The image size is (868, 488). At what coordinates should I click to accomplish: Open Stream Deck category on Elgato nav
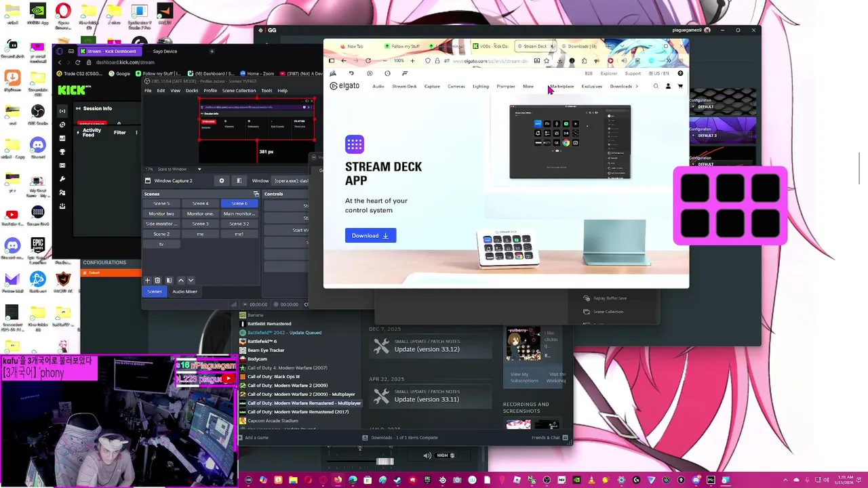click(x=404, y=86)
